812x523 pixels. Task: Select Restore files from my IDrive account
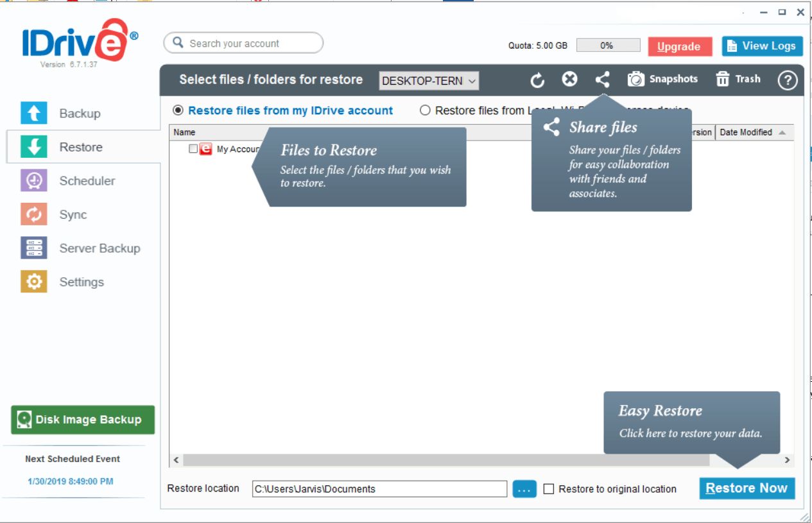[x=178, y=110]
